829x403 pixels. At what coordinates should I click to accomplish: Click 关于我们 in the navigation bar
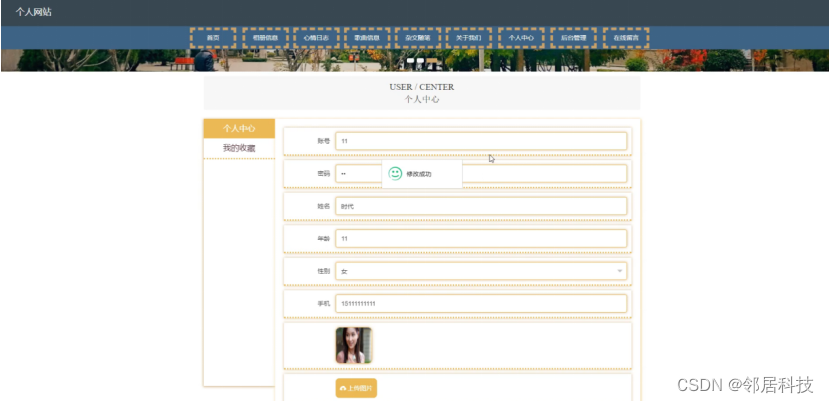[x=468, y=38]
